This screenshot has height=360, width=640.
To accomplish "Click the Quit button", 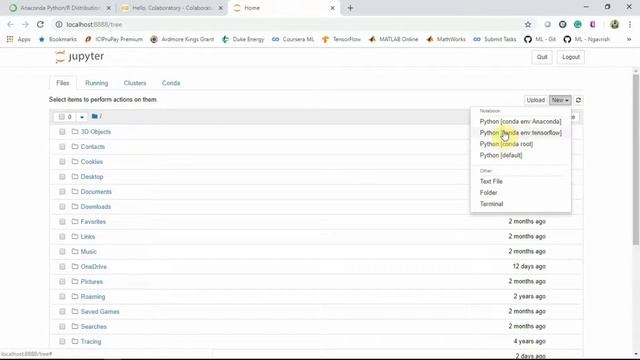I will (x=542, y=57).
